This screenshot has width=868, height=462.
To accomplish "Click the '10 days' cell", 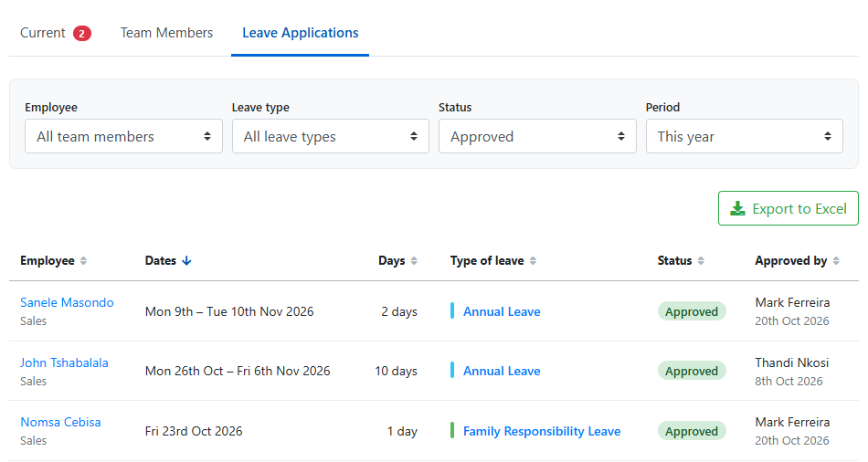I will click(396, 371).
